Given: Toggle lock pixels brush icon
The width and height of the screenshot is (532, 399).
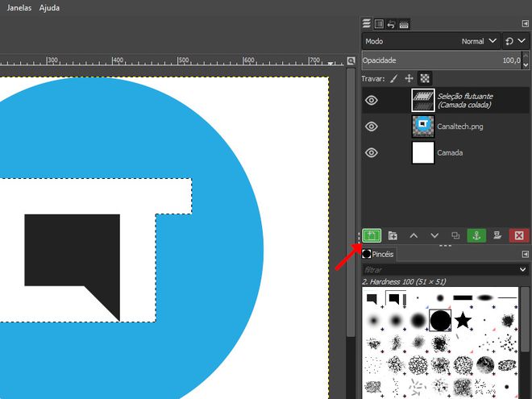Looking at the screenshot, I should pyautogui.click(x=393, y=79).
